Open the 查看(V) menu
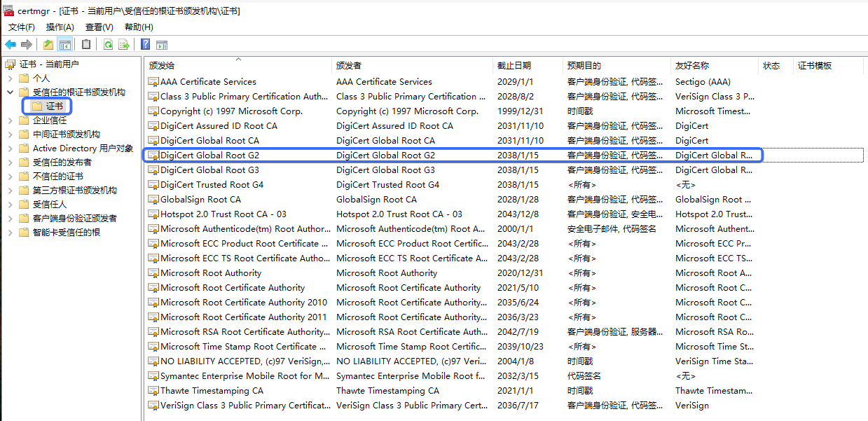 point(99,27)
